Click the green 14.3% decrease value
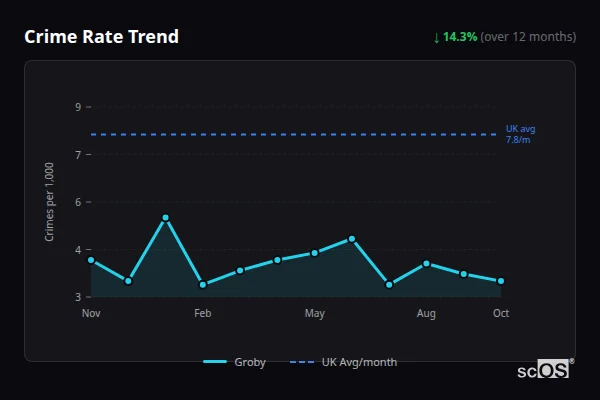This screenshot has height=400, width=600. [x=460, y=37]
